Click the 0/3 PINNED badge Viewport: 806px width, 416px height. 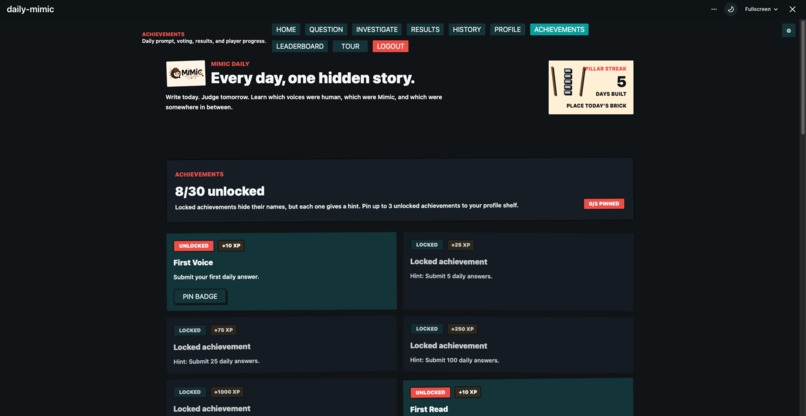[x=604, y=204]
